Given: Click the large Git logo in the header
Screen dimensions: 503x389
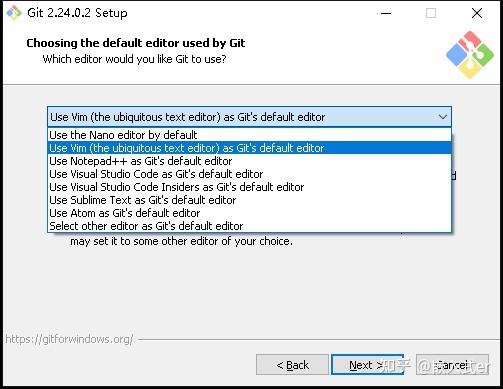Looking at the screenshot, I should coord(470,55).
